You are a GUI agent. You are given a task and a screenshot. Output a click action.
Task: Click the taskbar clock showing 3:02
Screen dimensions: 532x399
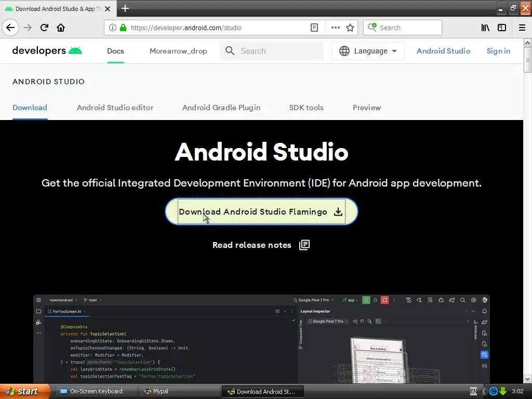coord(517,392)
